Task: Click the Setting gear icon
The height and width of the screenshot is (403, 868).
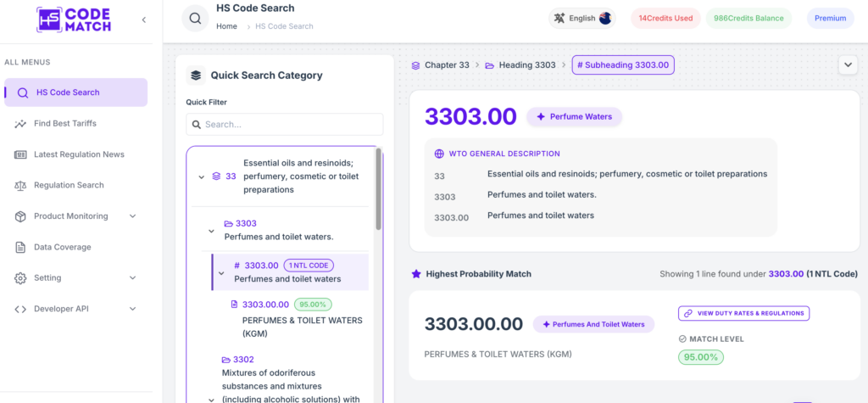Action: point(20,278)
